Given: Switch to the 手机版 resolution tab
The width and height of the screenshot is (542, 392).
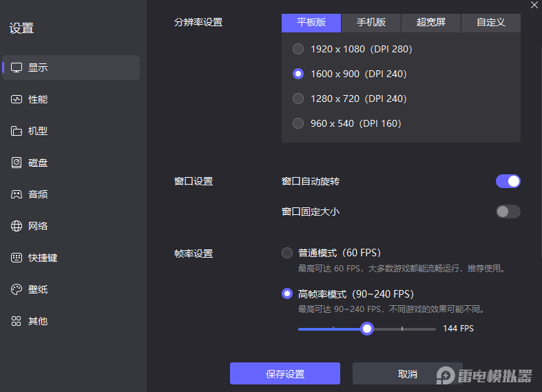Looking at the screenshot, I should tap(371, 23).
